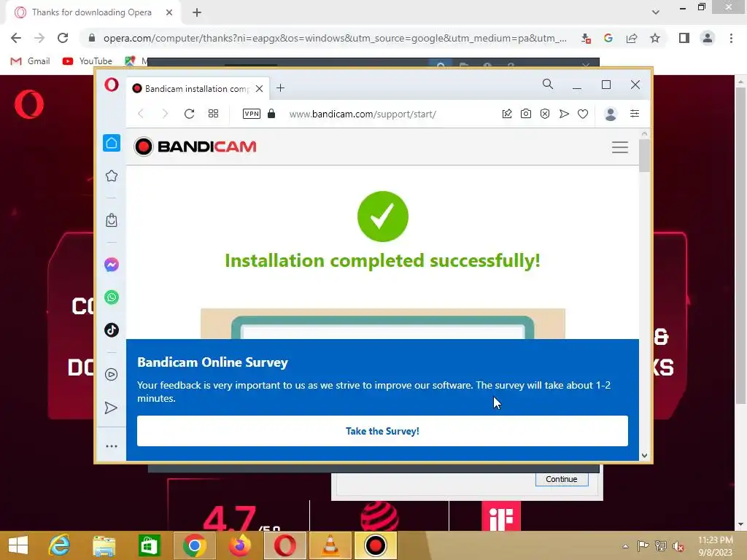The height and width of the screenshot is (560, 747).
Task: Toggle Chrome side panel icon
Action: coord(684,38)
